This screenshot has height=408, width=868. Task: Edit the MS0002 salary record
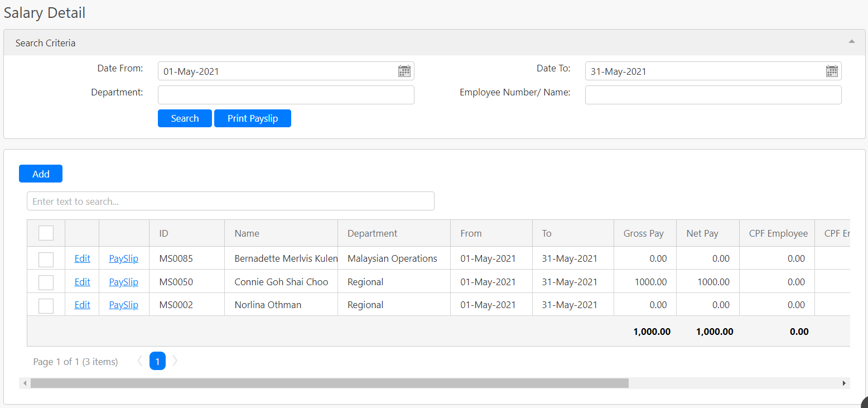[x=82, y=305]
